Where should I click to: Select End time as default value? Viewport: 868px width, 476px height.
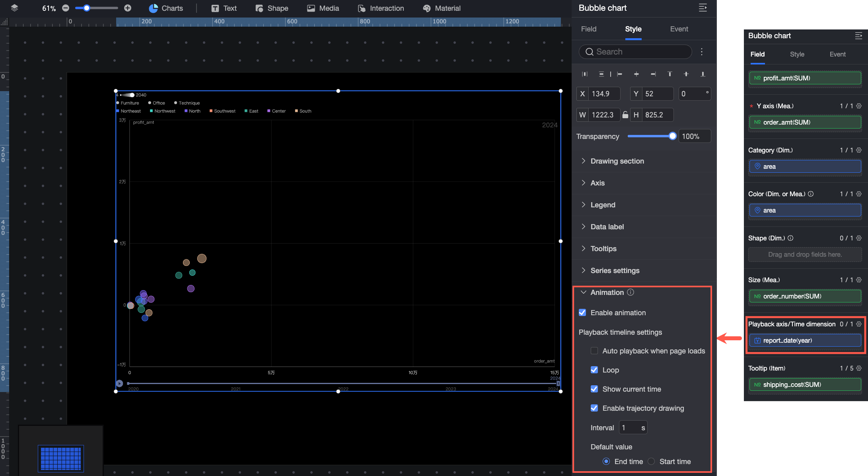coord(606,461)
